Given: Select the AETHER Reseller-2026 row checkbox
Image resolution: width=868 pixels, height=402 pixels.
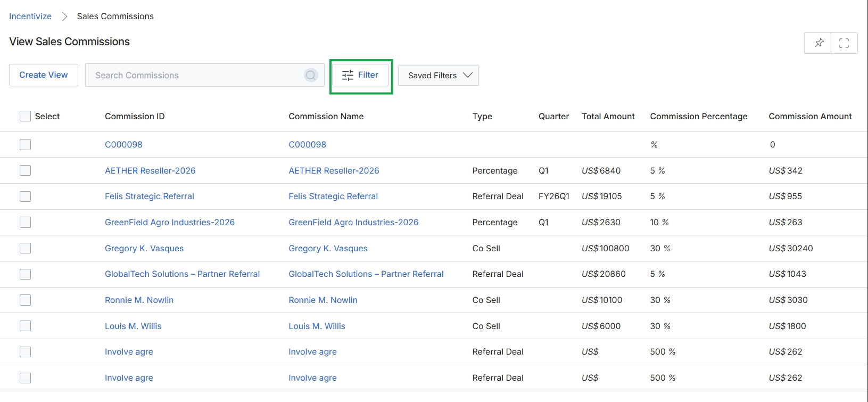Looking at the screenshot, I should [x=25, y=170].
